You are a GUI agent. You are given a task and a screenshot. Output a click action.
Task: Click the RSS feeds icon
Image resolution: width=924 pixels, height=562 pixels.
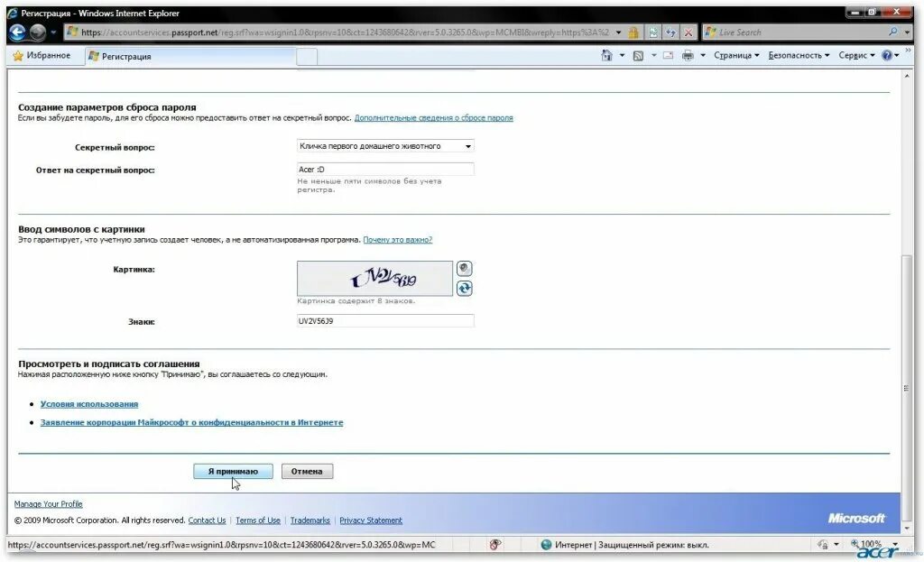638,55
